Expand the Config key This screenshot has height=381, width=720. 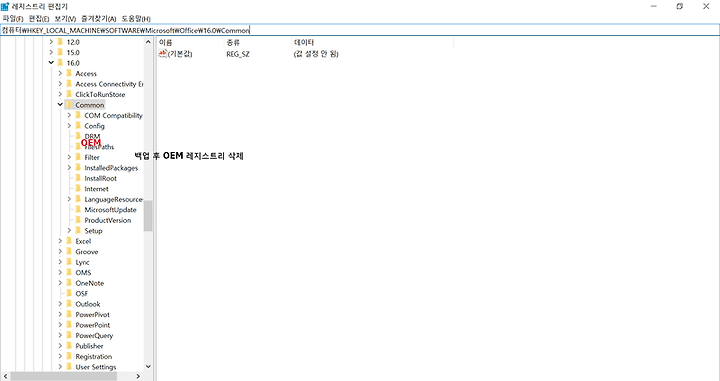69,126
